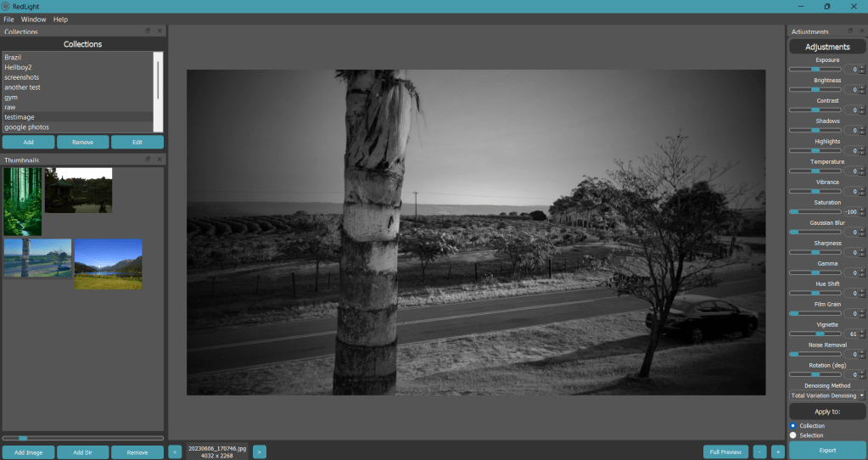This screenshot has height=460, width=868.
Task: Go to the next image with the > arrow
Action: click(260, 452)
